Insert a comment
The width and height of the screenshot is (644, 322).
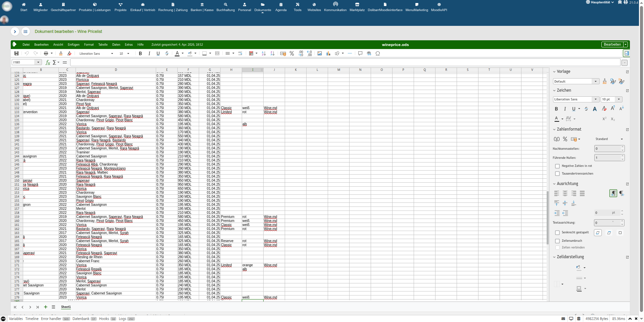tap(360, 53)
